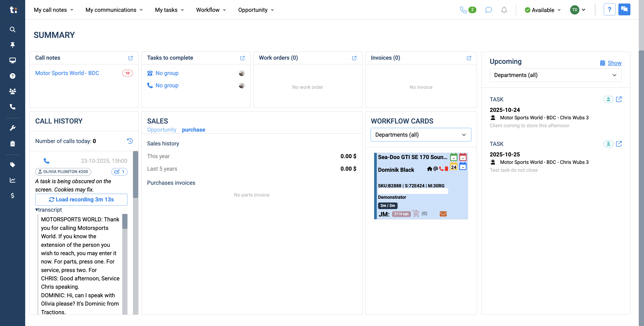Open the Available status dropdown
The width and height of the screenshot is (644, 326).
point(543,10)
